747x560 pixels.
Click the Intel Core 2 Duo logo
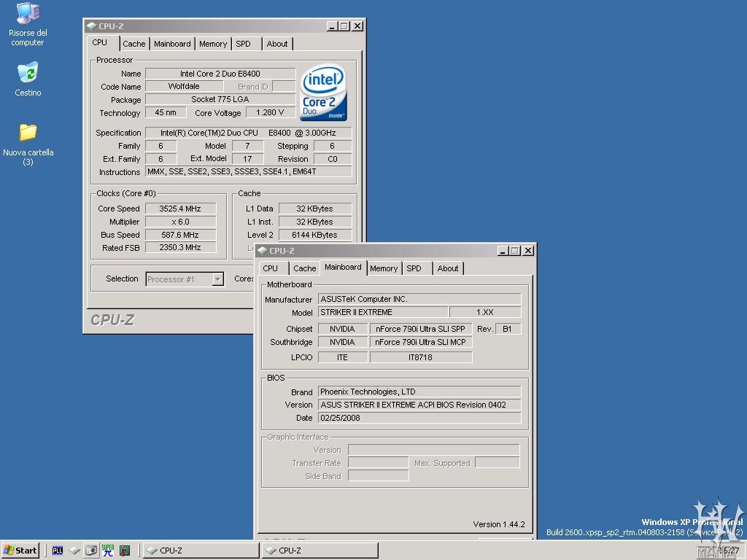click(324, 93)
